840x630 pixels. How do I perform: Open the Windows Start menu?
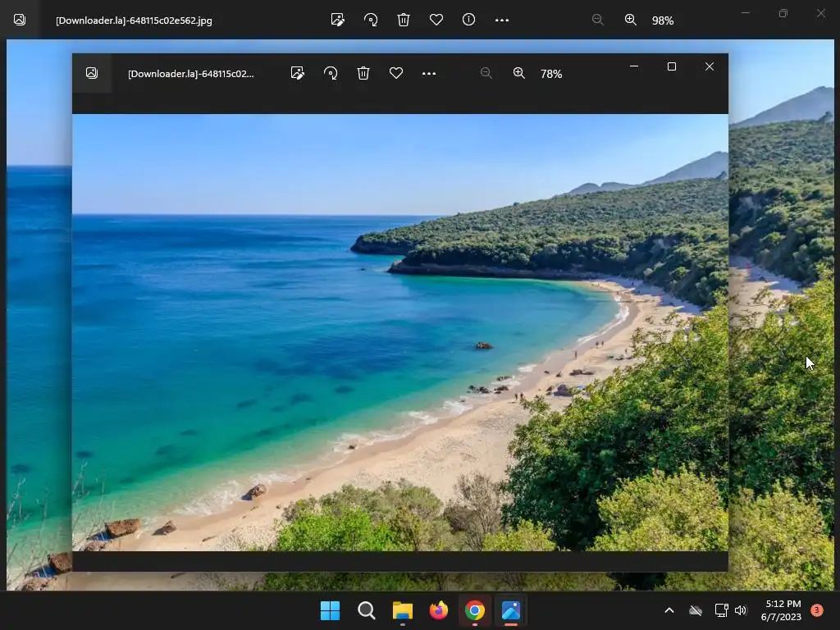tap(330, 610)
